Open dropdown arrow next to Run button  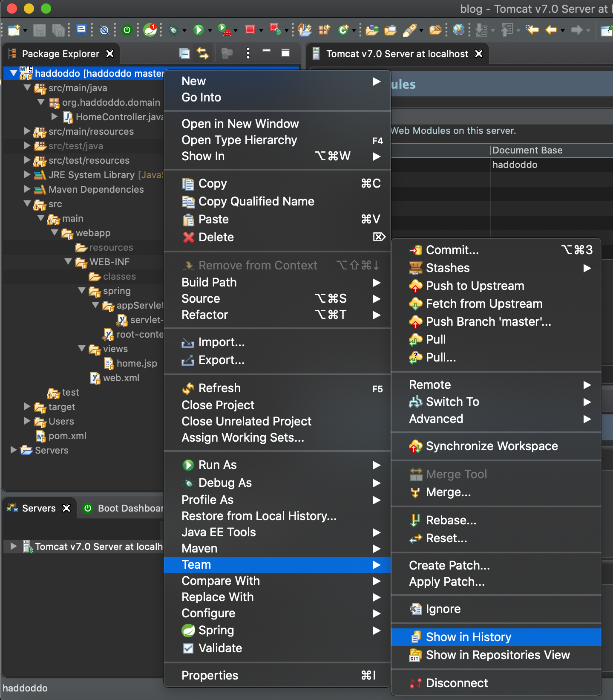210,30
